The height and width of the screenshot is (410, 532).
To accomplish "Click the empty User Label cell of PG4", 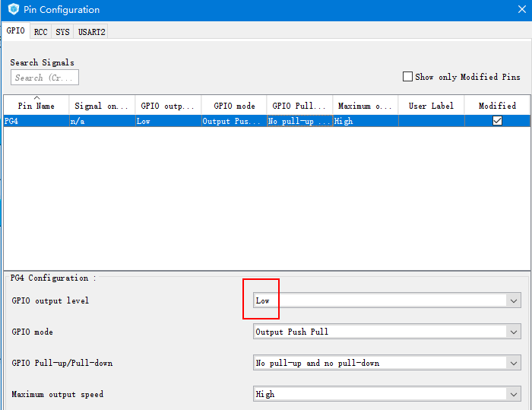I will coord(432,121).
